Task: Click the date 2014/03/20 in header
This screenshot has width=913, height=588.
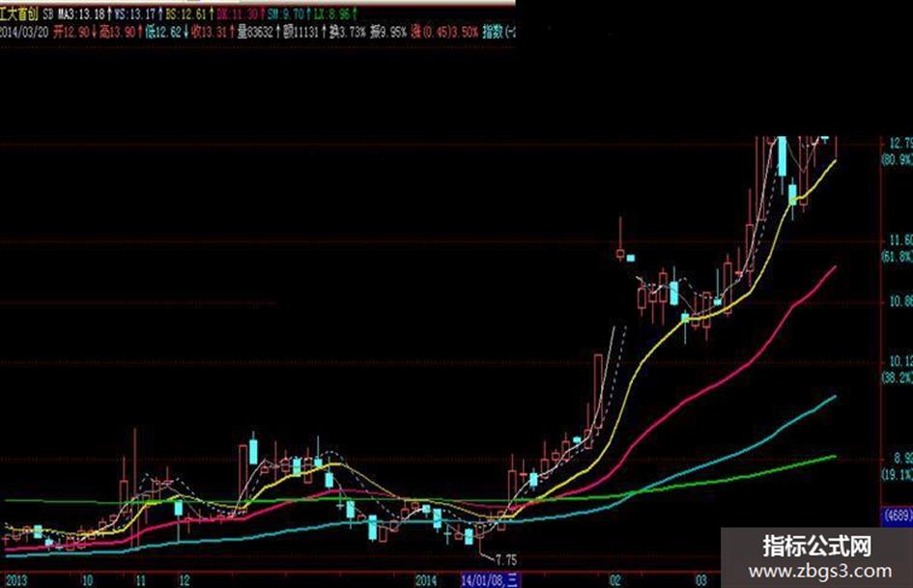Action: [24, 32]
